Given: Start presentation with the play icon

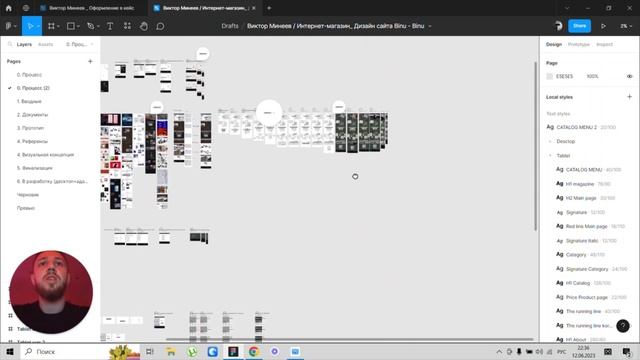Looking at the screenshot, I should click(603, 26).
